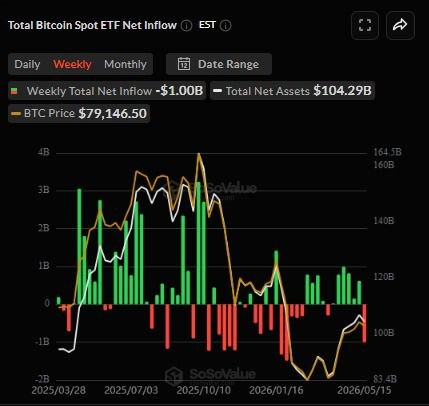Click the 2025/10/10 x-axis date label
This screenshot has width=429, height=406.
click(204, 390)
